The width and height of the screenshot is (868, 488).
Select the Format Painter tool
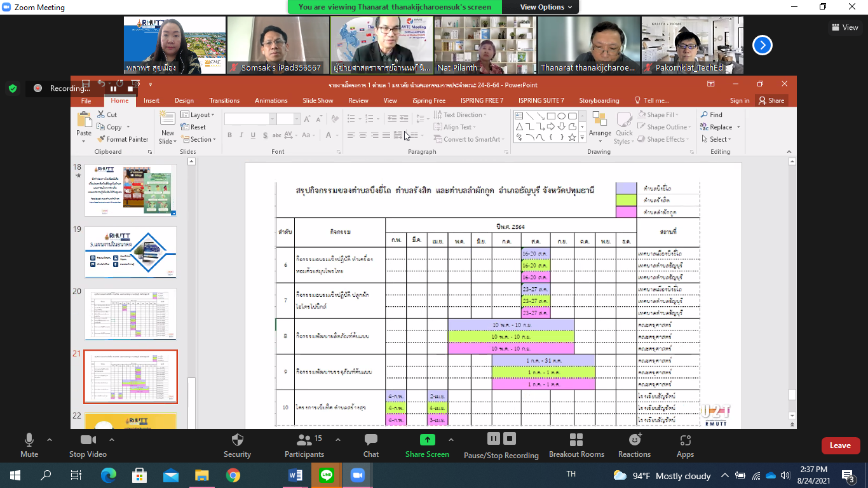coord(123,139)
